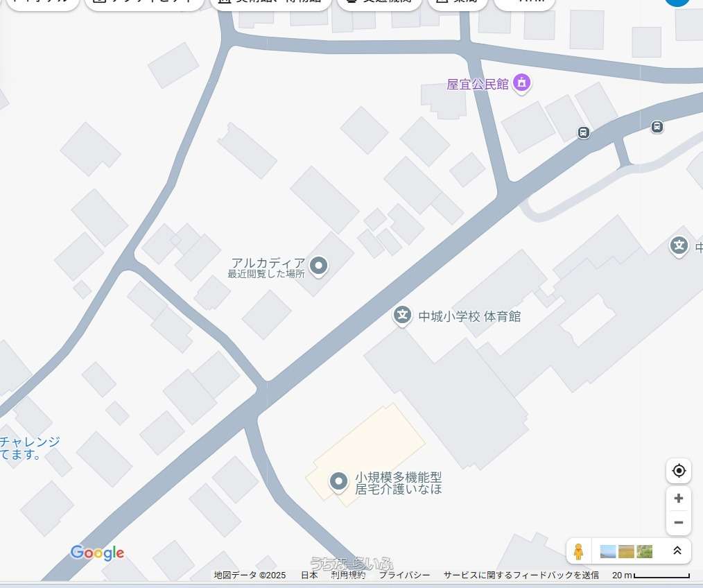Click サービスに関するフィードバックを送信 link
The image size is (703, 588).
pos(521,576)
